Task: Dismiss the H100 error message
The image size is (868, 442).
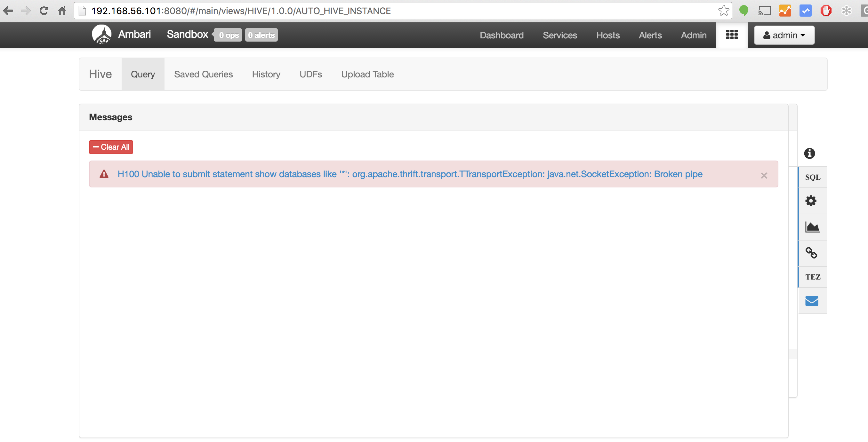Action: [x=764, y=175]
